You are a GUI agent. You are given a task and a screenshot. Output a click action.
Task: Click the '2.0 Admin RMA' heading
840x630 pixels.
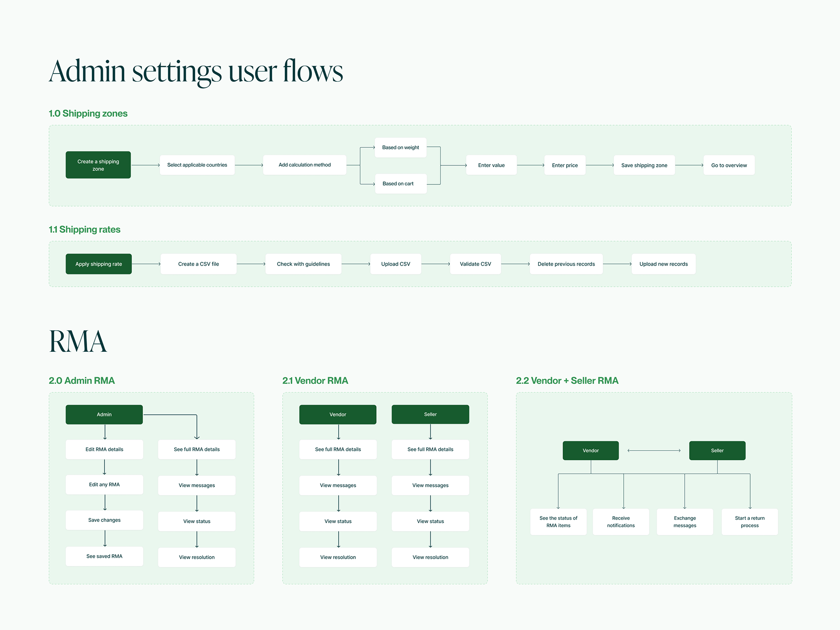[82, 381]
